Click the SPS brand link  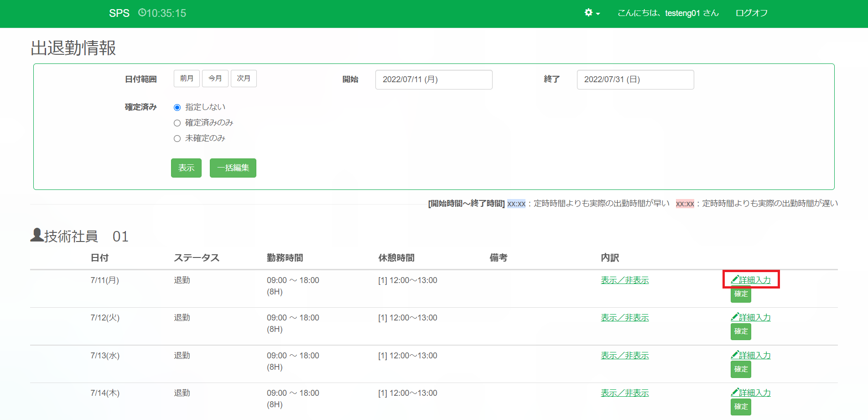(119, 13)
